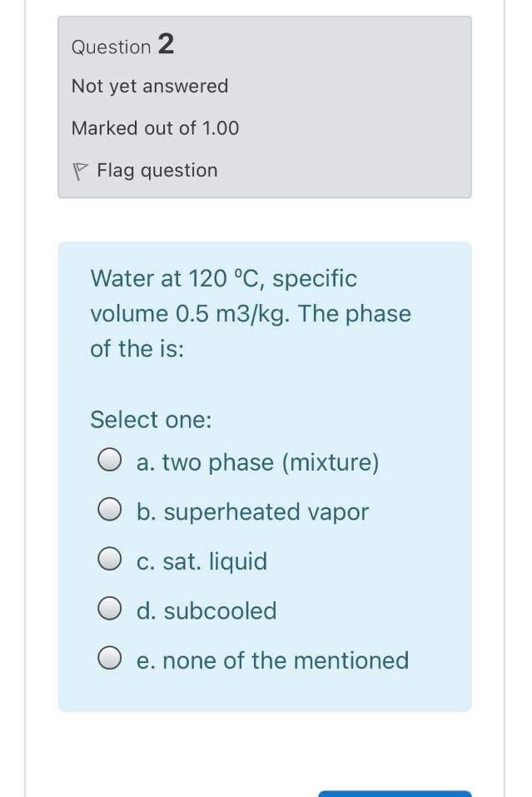Click the "of the is:" question line
Screen dimensions: 532x797
137,350
